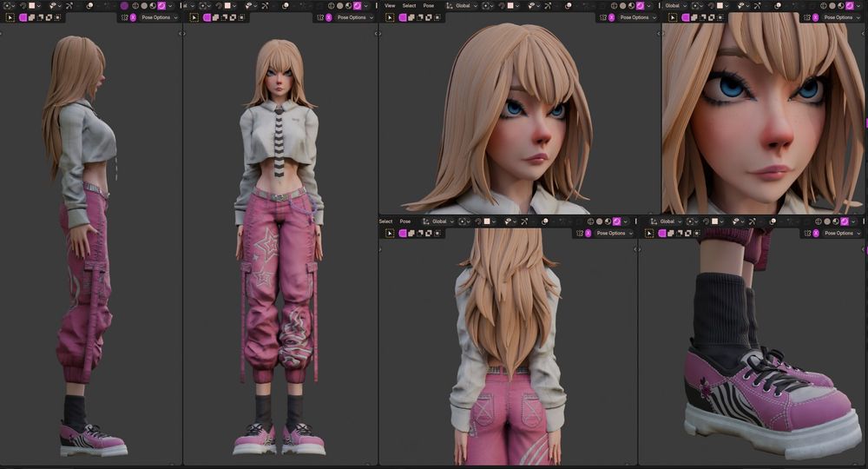Choose Subtract selection mode in front-view viewport
Viewport: 868px width, 469px height.
pyautogui.click(x=224, y=17)
